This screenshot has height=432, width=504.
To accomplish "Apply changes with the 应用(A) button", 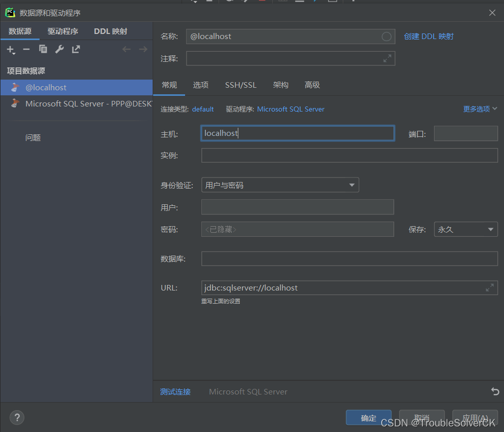I will tap(475, 417).
